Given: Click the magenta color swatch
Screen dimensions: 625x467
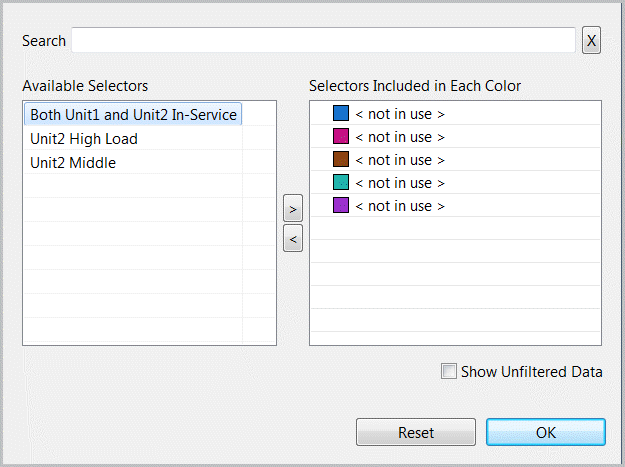Looking at the screenshot, I should (x=340, y=137).
